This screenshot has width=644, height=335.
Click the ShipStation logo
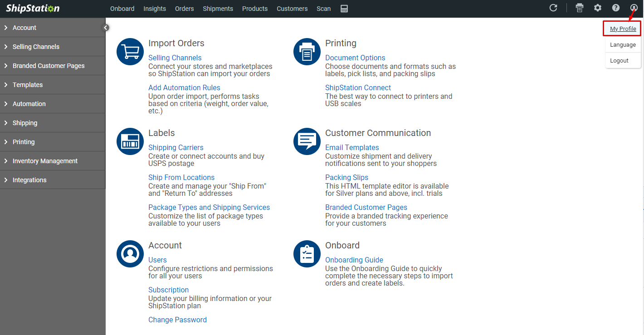pos(33,9)
